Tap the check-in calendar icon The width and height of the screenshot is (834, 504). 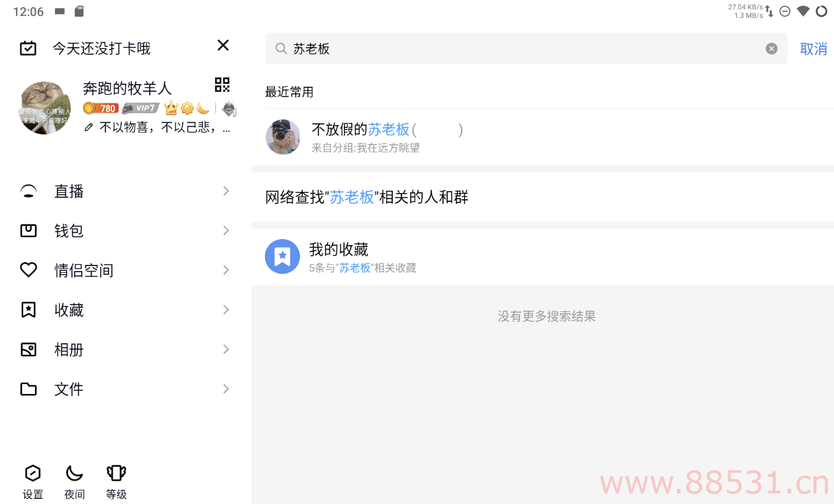pos(28,48)
